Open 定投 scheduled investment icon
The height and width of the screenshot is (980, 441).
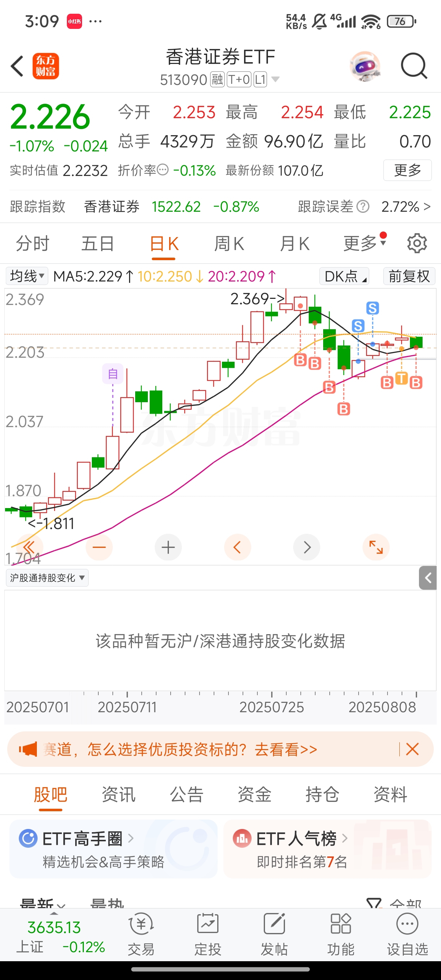click(x=208, y=934)
